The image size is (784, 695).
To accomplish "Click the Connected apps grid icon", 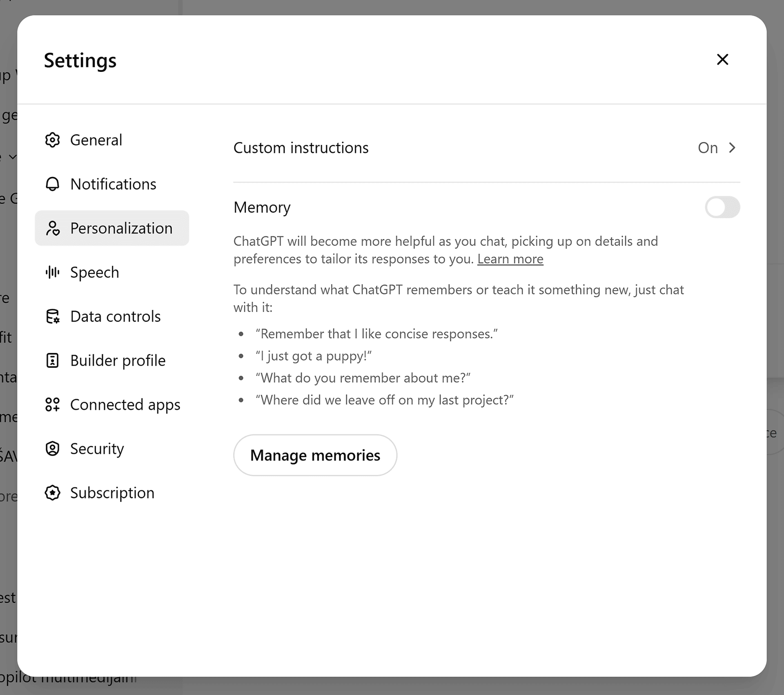I will pos(52,404).
